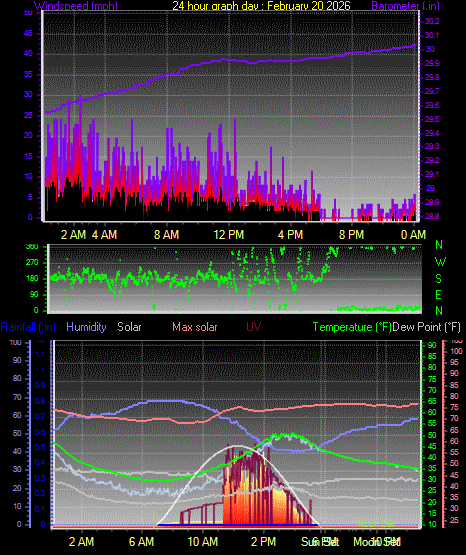Click the '24 hour graph day : February 20 2026' title
Screen dimensions: 466x555
click(261, 5)
